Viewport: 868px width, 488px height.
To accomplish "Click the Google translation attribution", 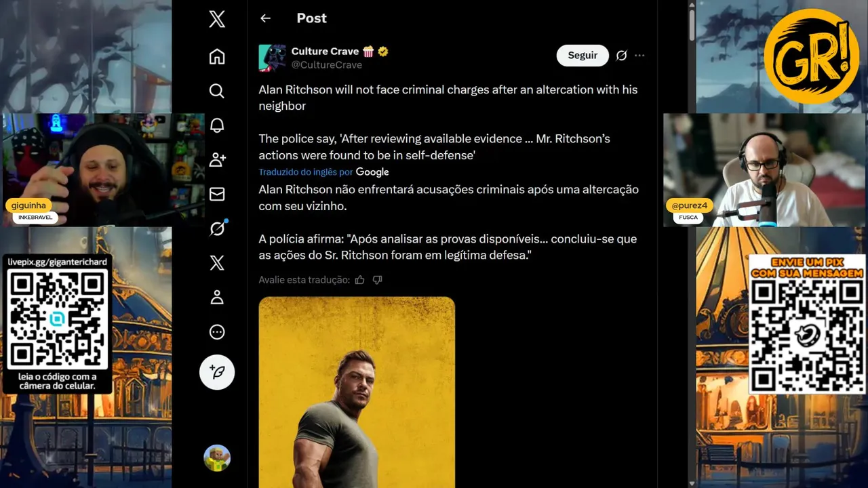I will (x=372, y=172).
